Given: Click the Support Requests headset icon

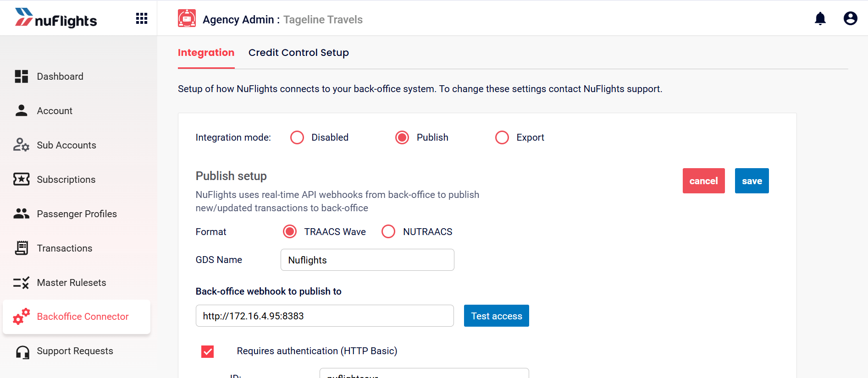Looking at the screenshot, I should pyautogui.click(x=22, y=351).
